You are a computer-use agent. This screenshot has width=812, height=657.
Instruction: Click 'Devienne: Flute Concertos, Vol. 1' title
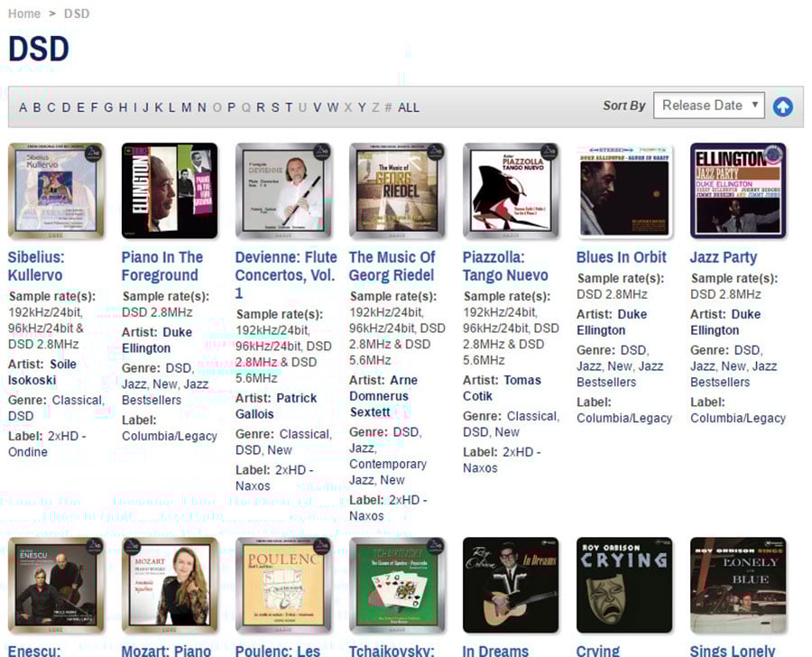click(x=286, y=275)
